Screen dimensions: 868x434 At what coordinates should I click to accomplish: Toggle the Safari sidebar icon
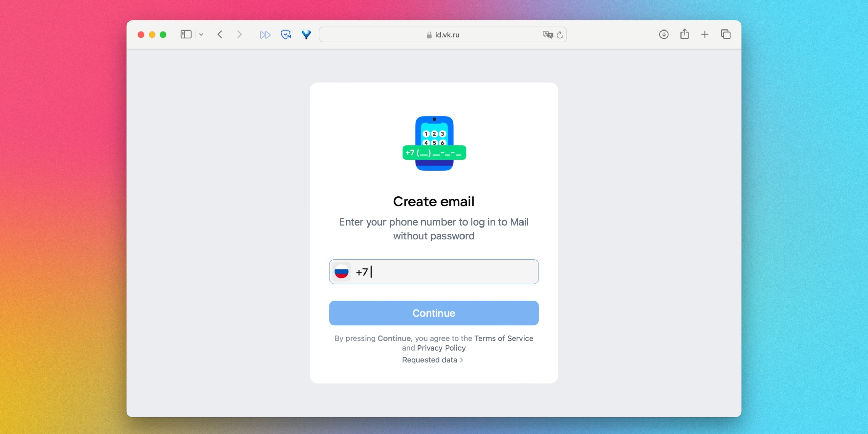(x=186, y=35)
